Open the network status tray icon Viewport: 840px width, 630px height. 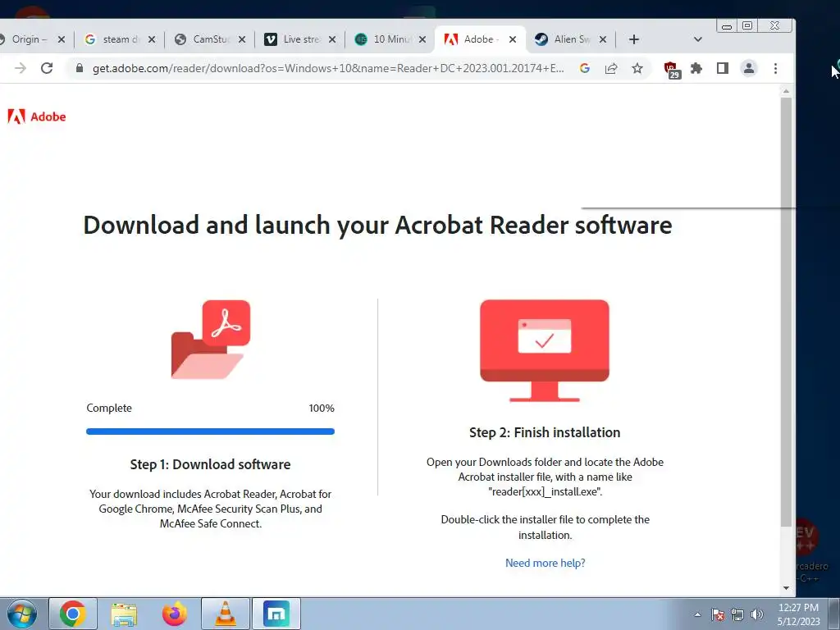point(737,614)
